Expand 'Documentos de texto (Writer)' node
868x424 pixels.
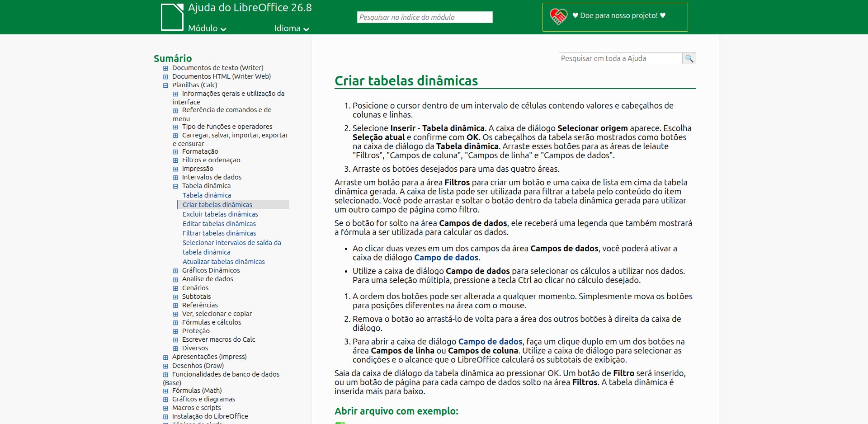coord(165,68)
